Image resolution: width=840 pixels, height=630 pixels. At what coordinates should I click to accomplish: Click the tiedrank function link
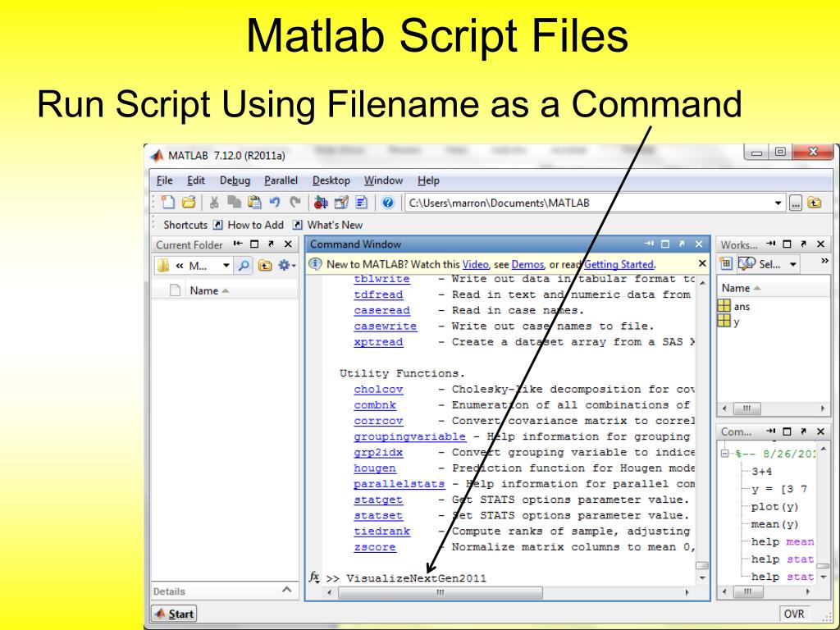tap(382, 532)
